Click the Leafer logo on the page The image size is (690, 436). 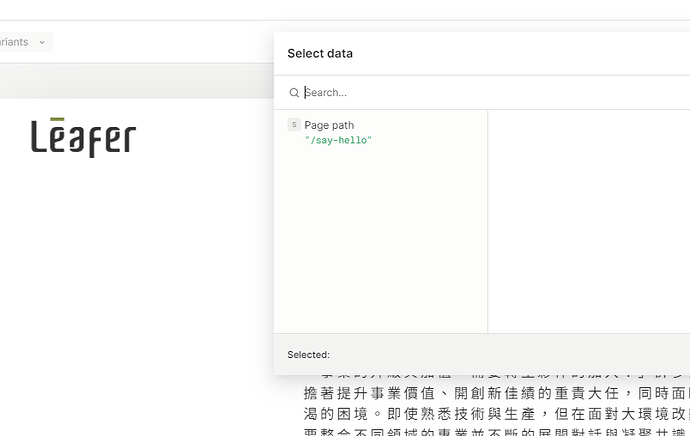83,137
